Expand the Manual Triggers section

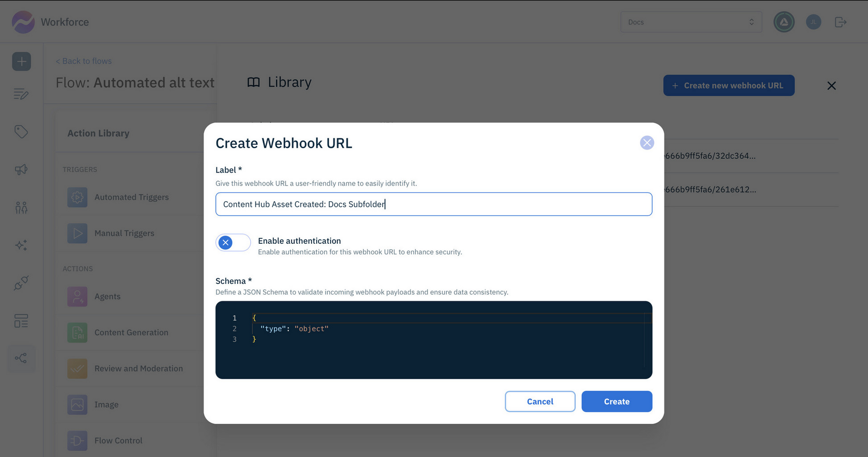coord(124,233)
